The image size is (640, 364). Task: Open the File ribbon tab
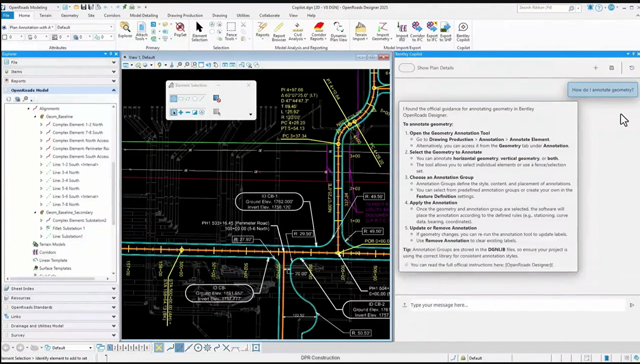(x=6, y=15)
